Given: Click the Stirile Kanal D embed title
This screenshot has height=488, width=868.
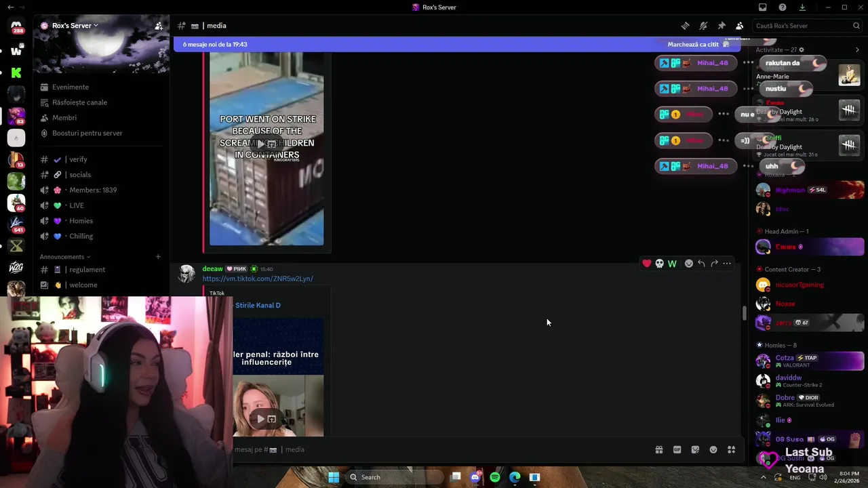Looking at the screenshot, I should [x=258, y=305].
